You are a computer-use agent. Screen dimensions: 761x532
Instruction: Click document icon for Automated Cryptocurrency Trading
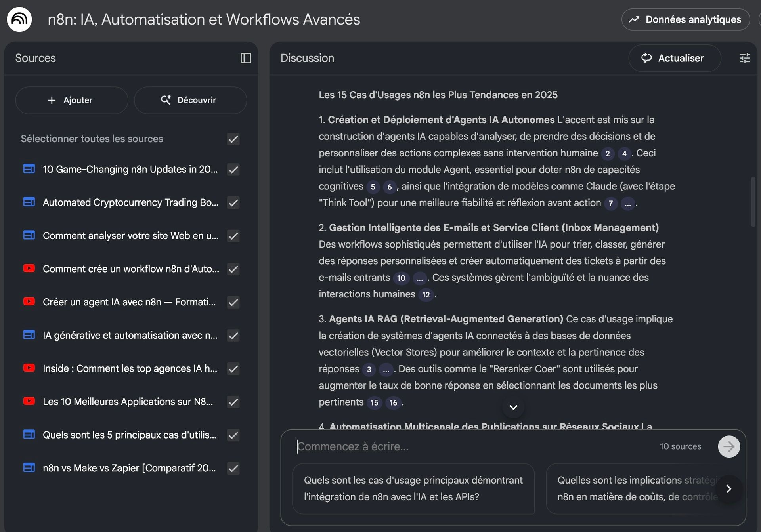pyautogui.click(x=29, y=202)
